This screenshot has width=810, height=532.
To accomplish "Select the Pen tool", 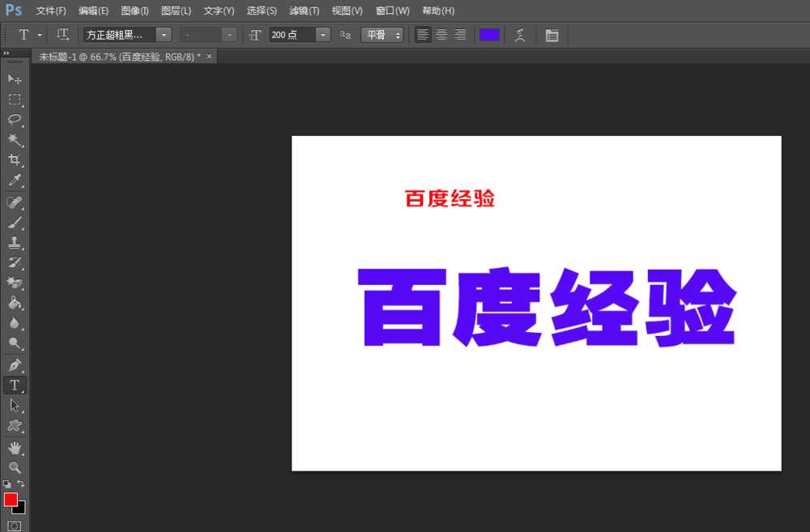I will (15, 364).
